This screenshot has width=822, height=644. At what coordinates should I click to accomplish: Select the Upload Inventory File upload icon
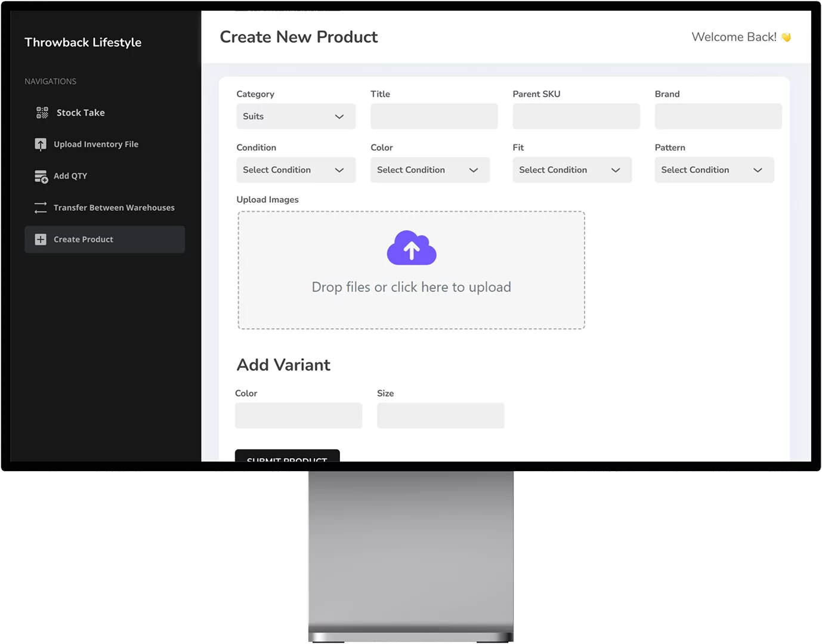coord(40,144)
